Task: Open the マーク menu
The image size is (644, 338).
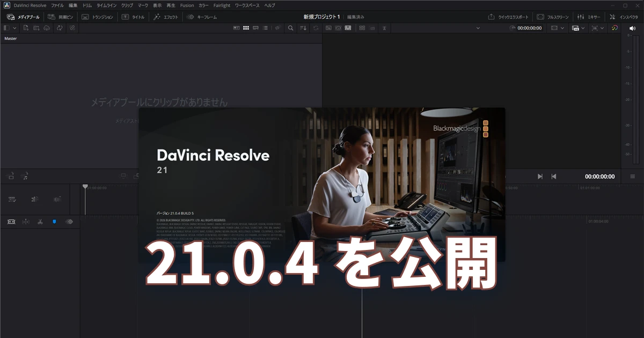Action: [x=143, y=5]
